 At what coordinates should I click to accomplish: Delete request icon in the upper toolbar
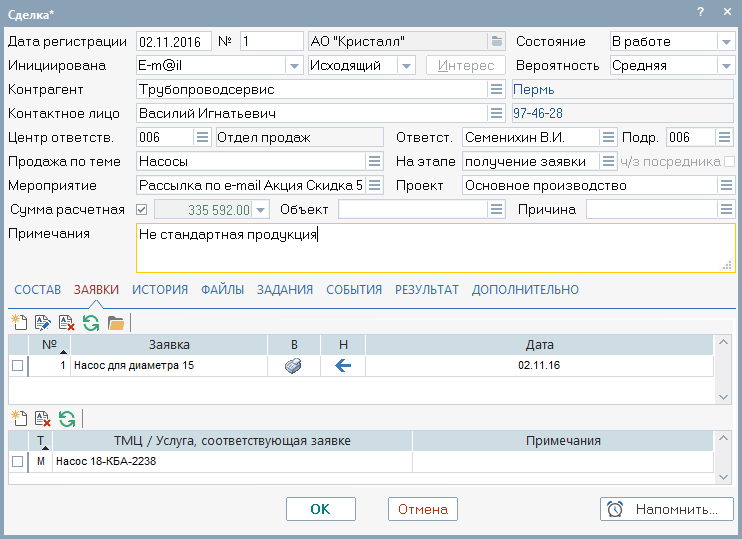pos(67,323)
